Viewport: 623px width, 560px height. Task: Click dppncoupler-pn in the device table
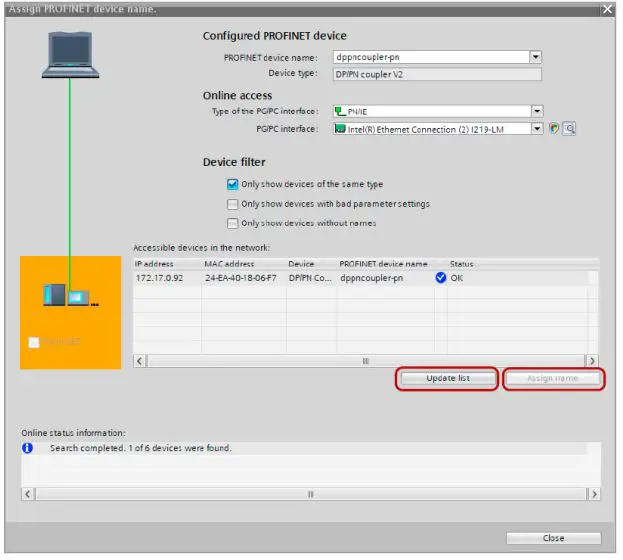click(371, 278)
